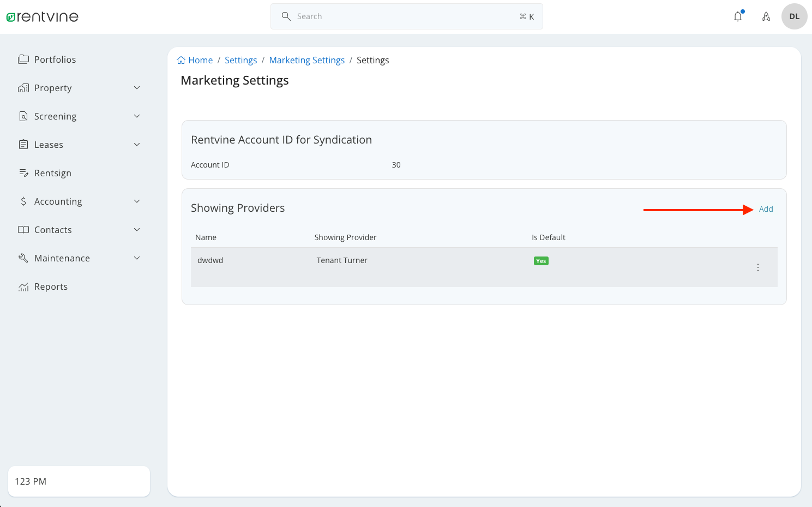Click the magnifying glass in the search bar
The height and width of the screenshot is (507, 812).
pyautogui.click(x=286, y=16)
